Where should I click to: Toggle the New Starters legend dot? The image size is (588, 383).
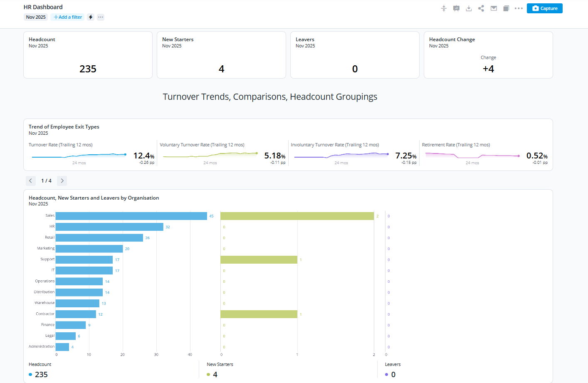tap(208, 374)
